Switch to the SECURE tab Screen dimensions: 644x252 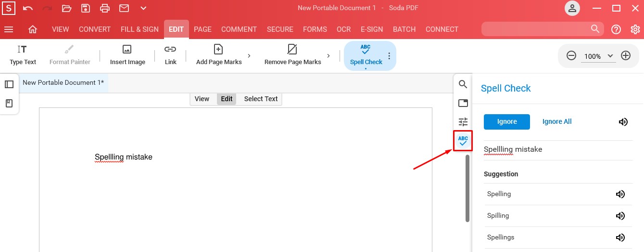coord(280,29)
